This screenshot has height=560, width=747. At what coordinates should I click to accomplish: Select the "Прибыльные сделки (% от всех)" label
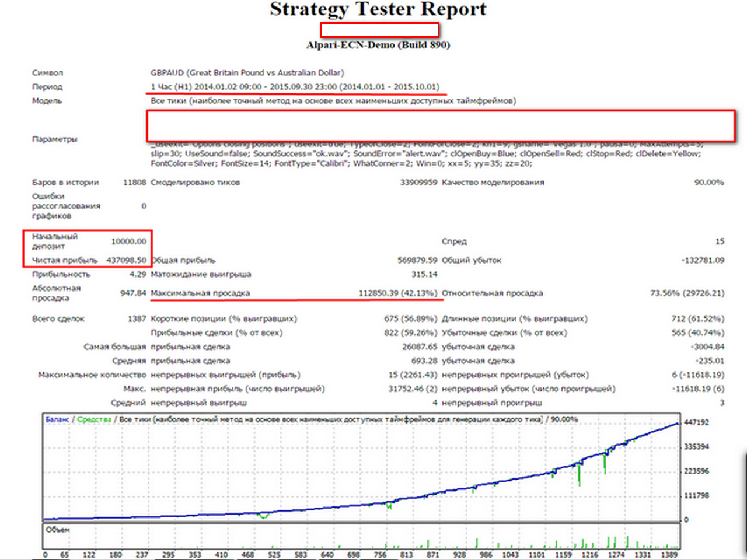[217, 333]
